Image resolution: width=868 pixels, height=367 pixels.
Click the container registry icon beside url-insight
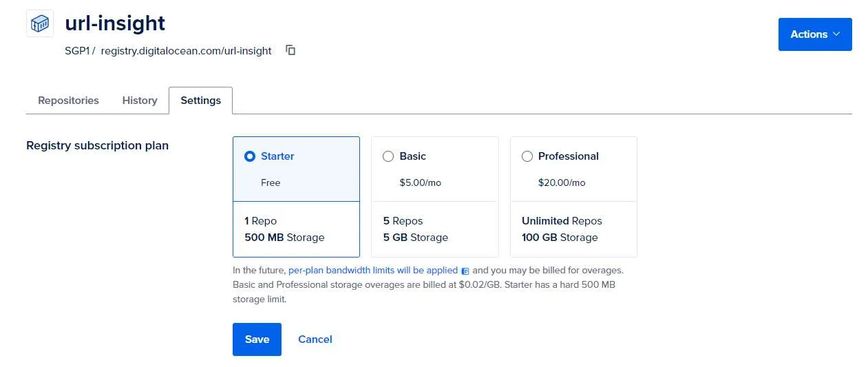(40, 23)
